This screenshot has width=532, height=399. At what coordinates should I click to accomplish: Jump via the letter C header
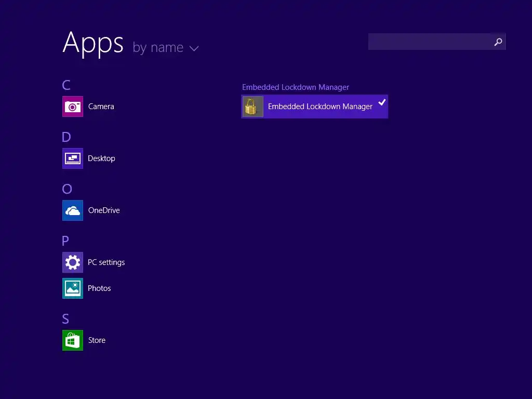click(66, 85)
